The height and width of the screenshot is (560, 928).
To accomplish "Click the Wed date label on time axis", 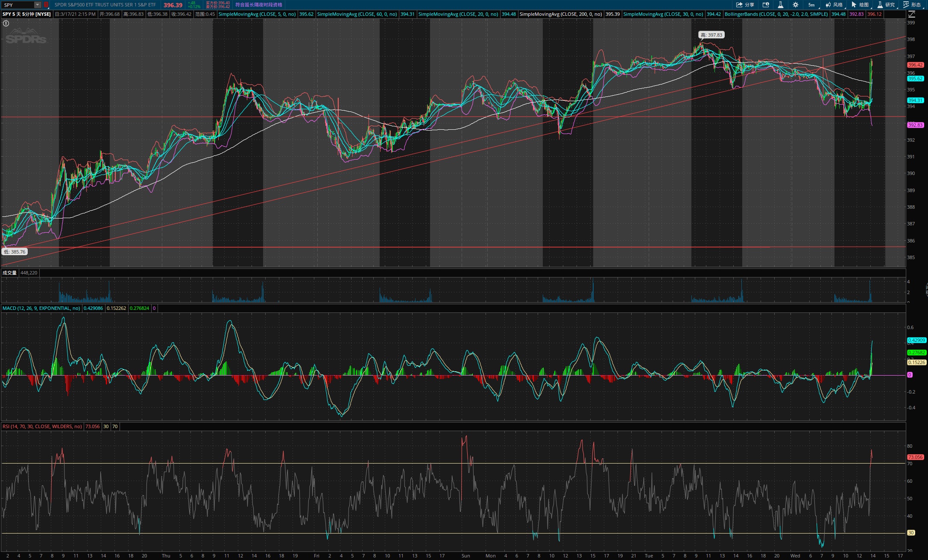I will click(795, 556).
